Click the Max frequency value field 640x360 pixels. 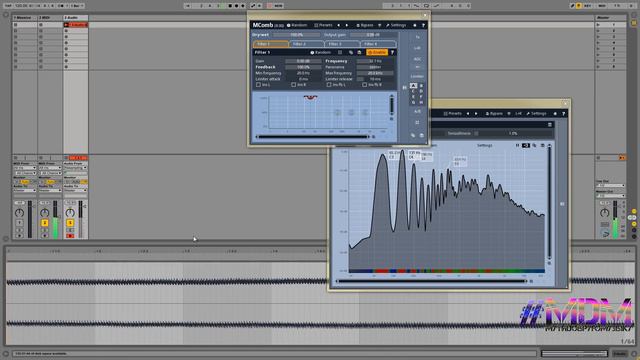coord(375,73)
